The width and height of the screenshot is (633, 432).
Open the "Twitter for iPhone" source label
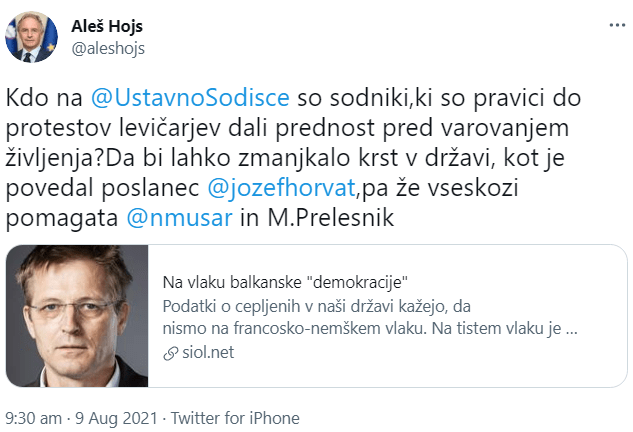click(236, 418)
